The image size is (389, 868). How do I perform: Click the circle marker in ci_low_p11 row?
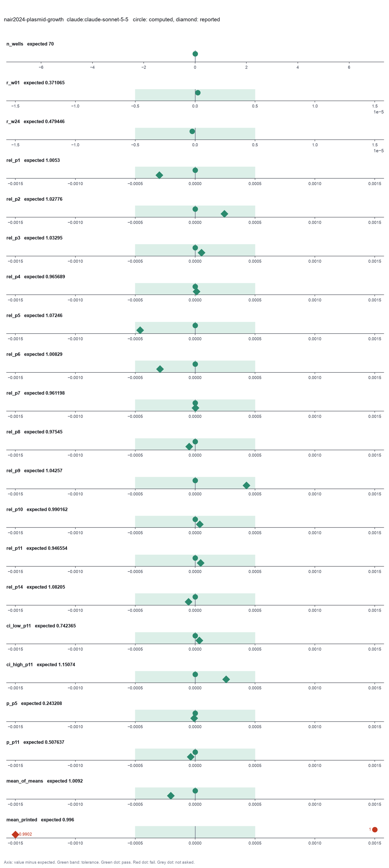195,636
